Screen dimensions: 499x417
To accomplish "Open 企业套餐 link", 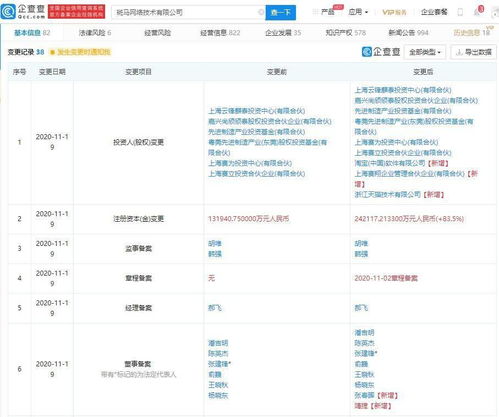I will pos(434,12).
